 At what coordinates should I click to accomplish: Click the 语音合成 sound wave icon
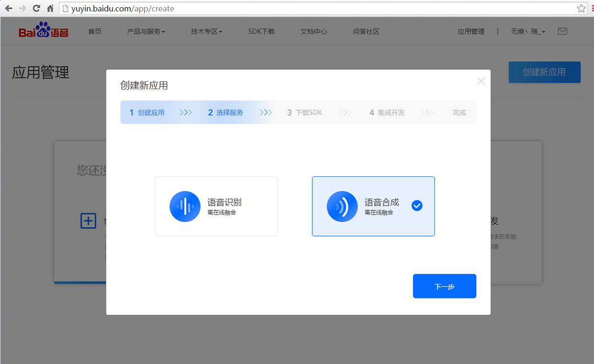click(x=342, y=206)
